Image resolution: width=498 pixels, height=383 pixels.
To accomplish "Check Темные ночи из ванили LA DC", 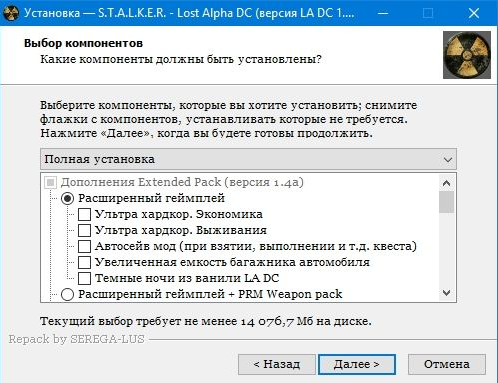I will tap(84, 278).
